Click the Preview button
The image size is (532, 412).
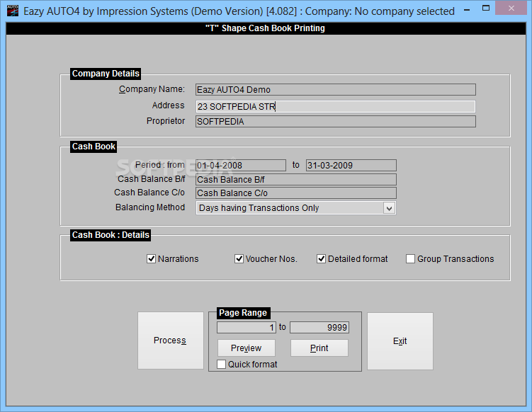coord(247,348)
